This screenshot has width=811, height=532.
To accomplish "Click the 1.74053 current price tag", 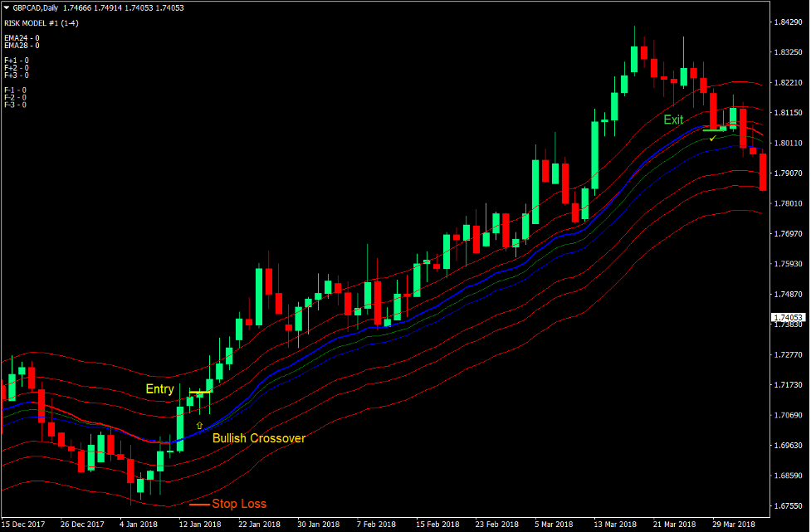I will click(786, 315).
